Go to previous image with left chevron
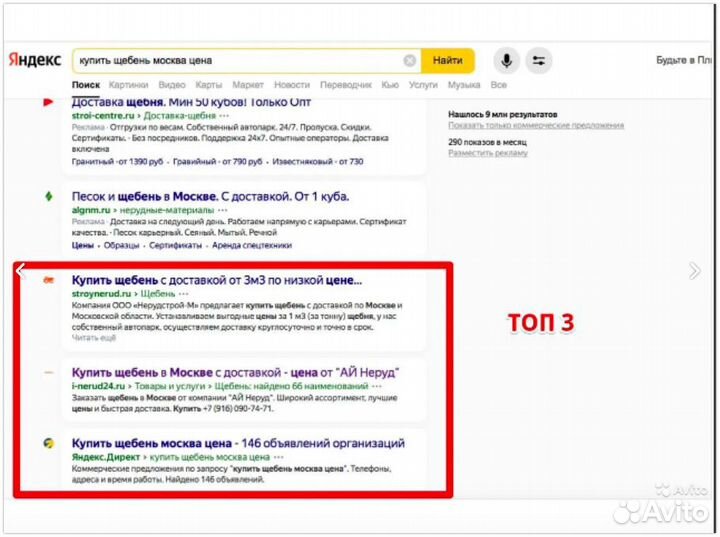 20,271
